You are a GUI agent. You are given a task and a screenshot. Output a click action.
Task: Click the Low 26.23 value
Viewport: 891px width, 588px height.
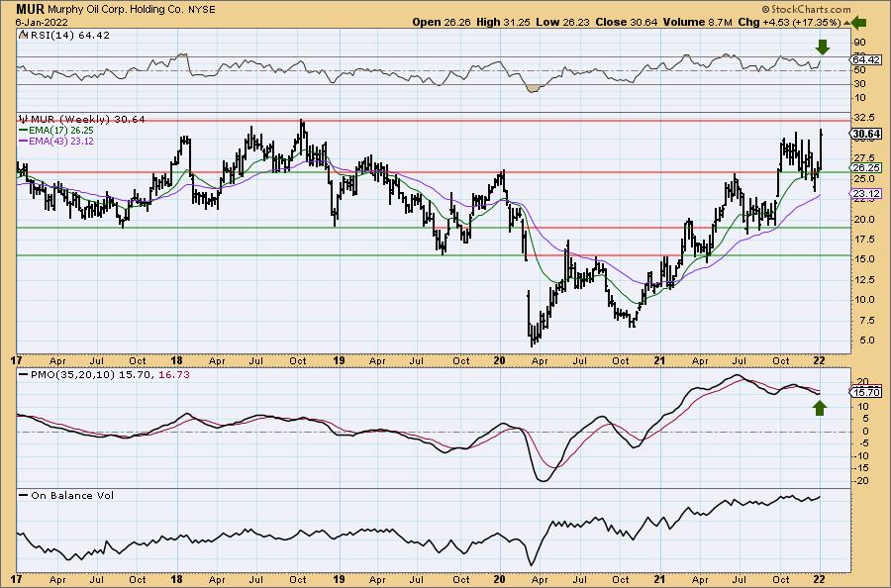click(x=564, y=22)
